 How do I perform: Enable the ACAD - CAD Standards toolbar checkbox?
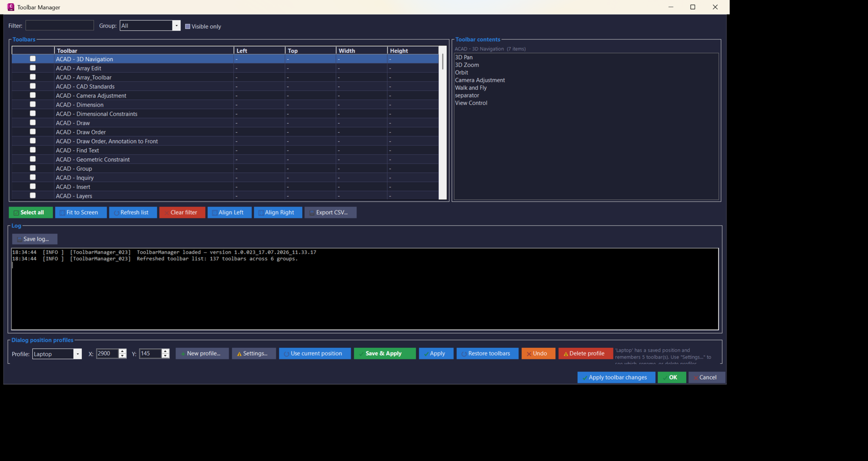(x=33, y=86)
